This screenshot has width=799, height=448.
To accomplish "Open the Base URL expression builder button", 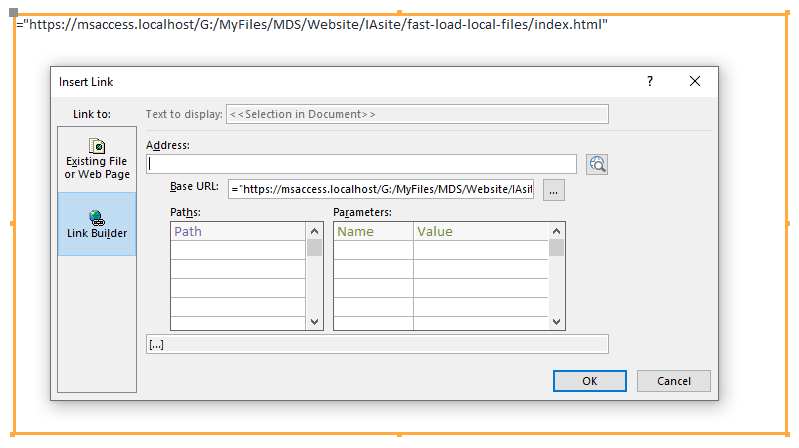I will [553, 190].
